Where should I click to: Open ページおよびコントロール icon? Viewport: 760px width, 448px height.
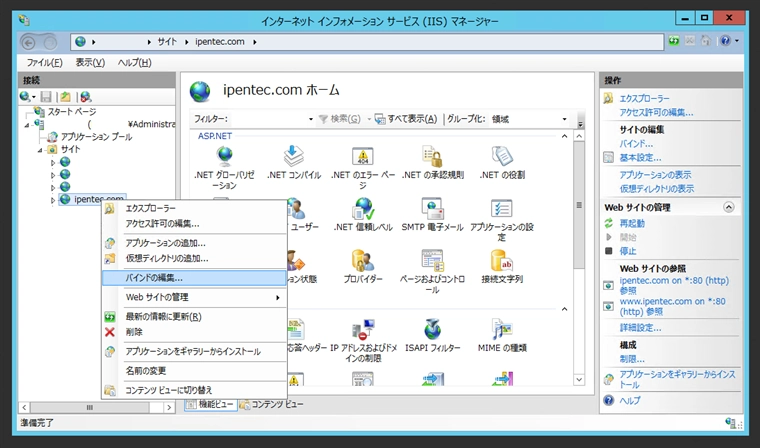tap(432, 272)
